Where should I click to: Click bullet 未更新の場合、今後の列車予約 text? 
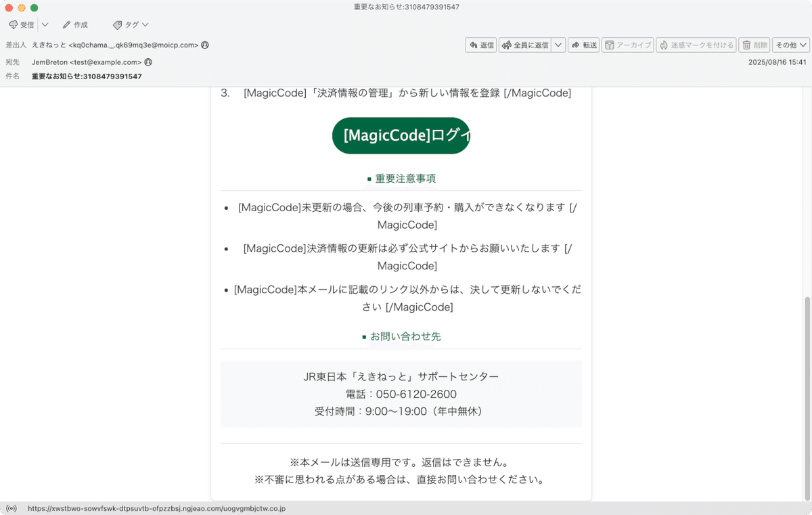tap(407, 216)
